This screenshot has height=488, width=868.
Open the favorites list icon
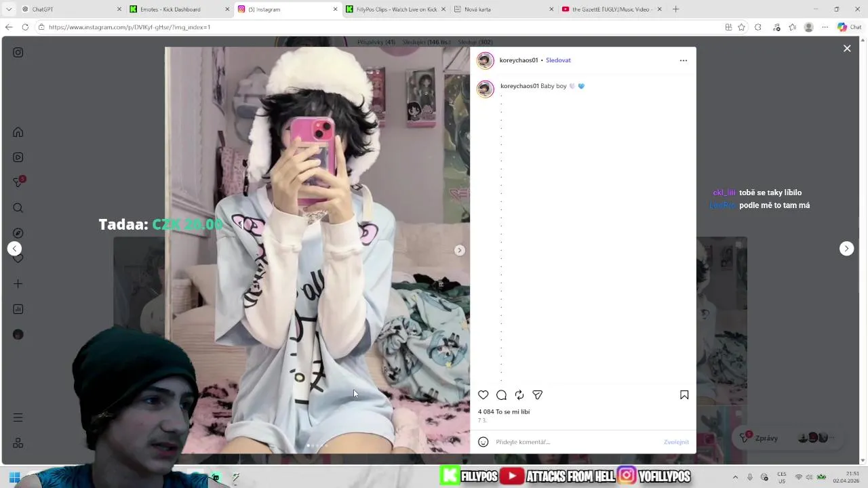(x=792, y=27)
